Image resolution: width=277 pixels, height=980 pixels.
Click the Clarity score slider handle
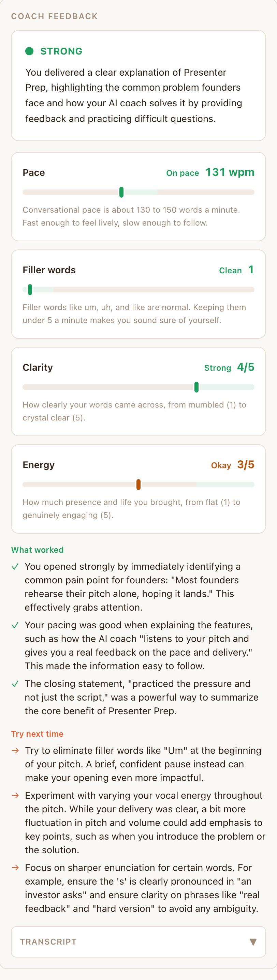[x=196, y=387]
